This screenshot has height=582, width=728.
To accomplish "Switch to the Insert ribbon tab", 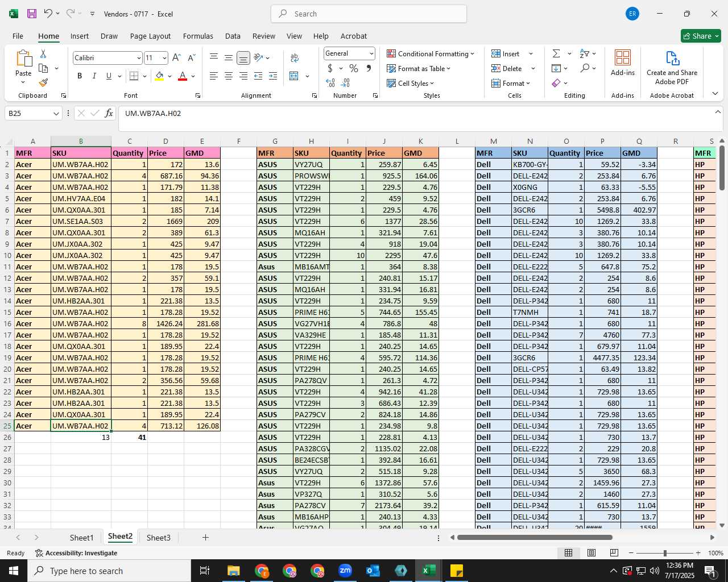I will pyautogui.click(x=80, y=36).
